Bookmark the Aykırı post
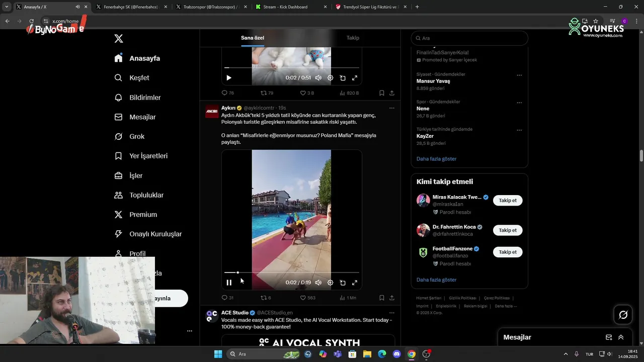 (381, 298)
